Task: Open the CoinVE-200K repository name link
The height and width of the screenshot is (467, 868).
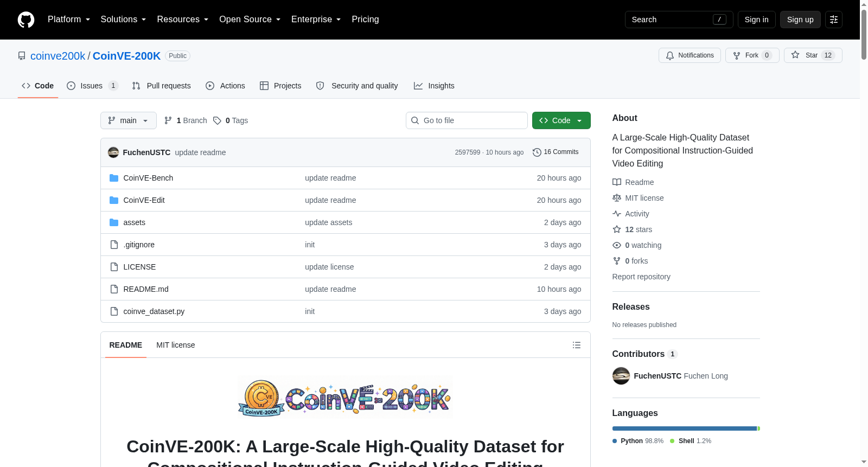Action: click(x=126, y=56)
